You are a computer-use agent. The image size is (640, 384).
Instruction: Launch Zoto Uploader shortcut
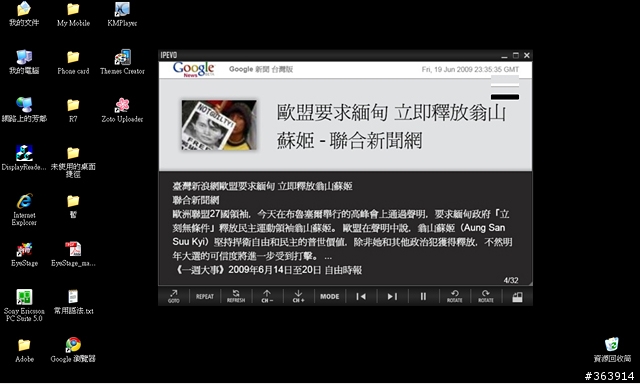point(122,110)
